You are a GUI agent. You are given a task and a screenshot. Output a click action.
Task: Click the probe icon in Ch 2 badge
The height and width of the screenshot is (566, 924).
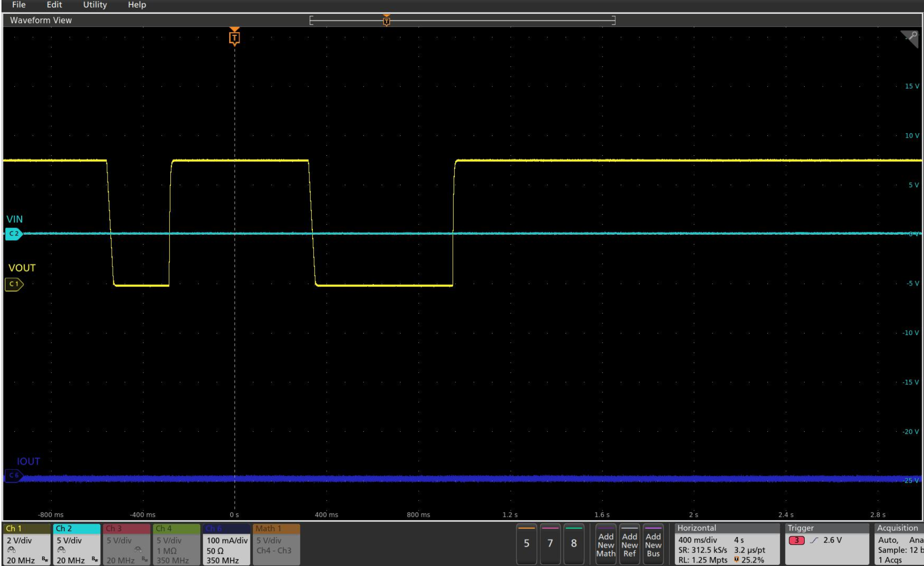click(x=61, y=550)
